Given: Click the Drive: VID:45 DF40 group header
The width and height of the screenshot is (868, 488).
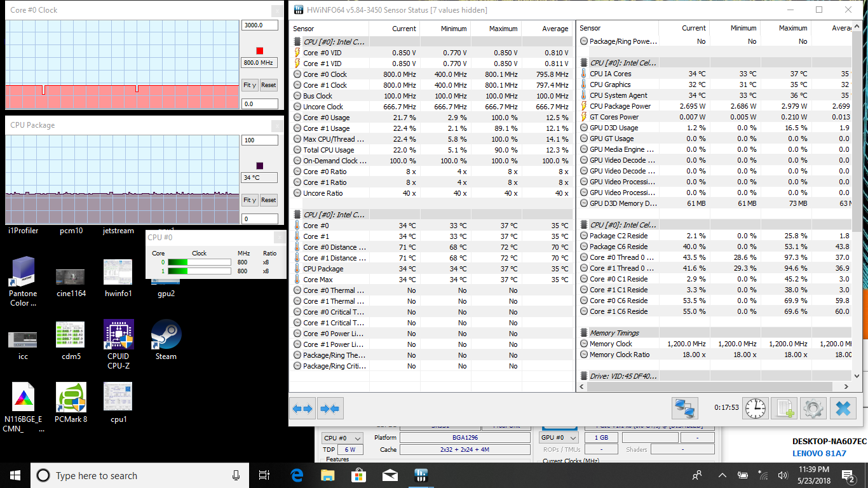Looking at the screenshot, I should pyautogui.click(x=714, y=376).
